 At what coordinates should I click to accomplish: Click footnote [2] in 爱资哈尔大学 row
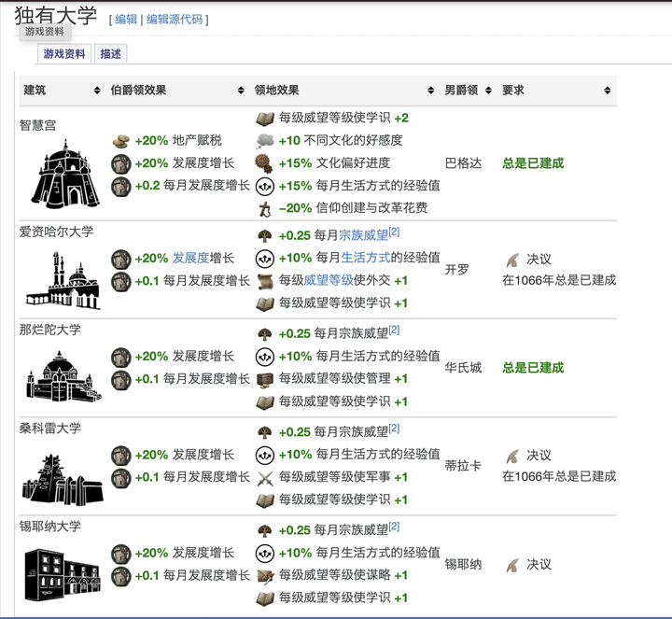coord(394,232)
